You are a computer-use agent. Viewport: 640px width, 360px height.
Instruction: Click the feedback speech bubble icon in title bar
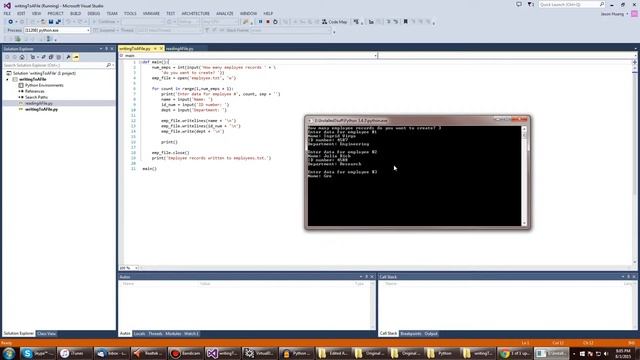point(519,4)
